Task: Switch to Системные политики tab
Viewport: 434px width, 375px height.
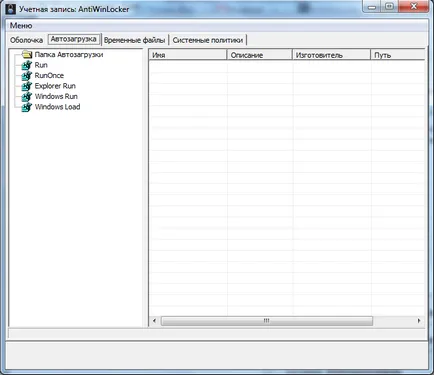Action: click(208, 40)
